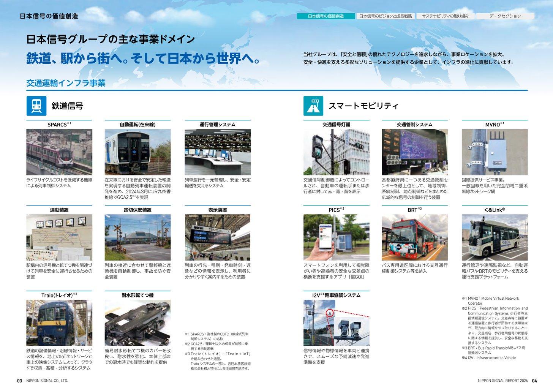Open the Traio(トレイオ) train photo
This screenshot has width=553, height=392.
[x=59, y=323]
